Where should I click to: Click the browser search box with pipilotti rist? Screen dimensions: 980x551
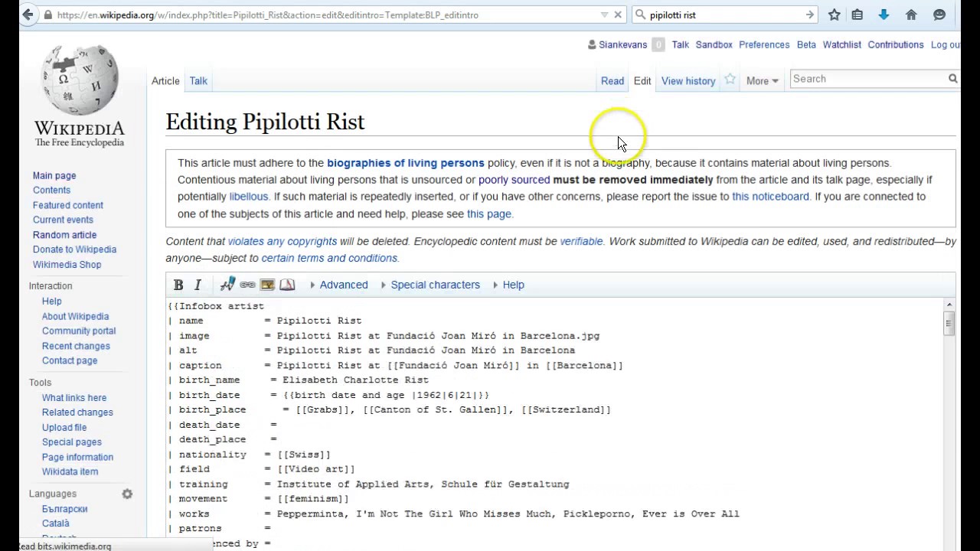[724, 15]
